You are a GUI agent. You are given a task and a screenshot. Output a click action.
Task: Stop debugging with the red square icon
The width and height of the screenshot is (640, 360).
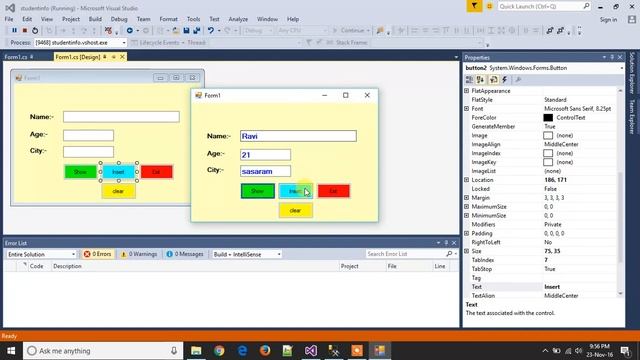click(x=24, y=30)
